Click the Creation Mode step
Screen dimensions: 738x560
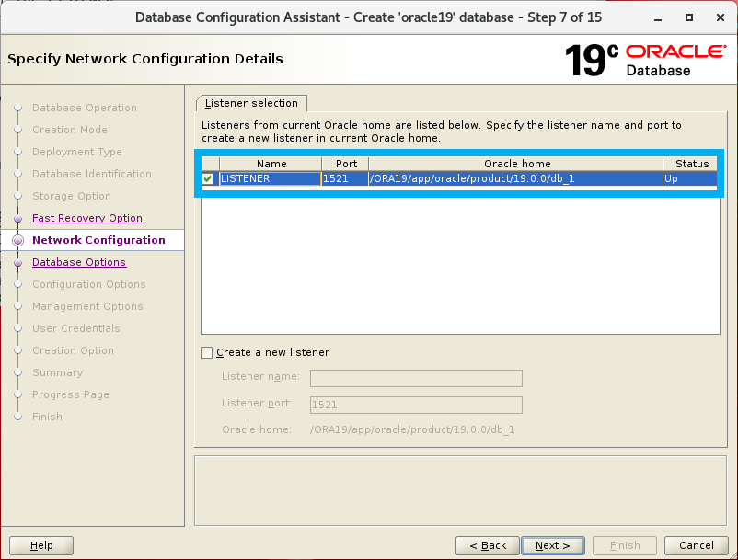70,130
